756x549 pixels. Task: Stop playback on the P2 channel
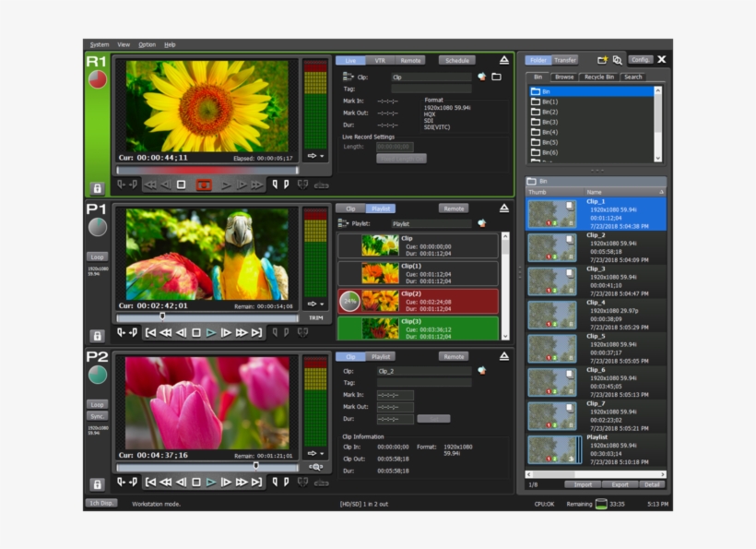[195, 482]
